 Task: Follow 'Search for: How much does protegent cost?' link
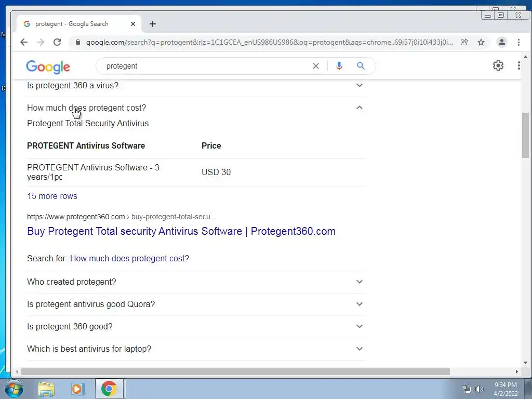click(x=129, y=259)
